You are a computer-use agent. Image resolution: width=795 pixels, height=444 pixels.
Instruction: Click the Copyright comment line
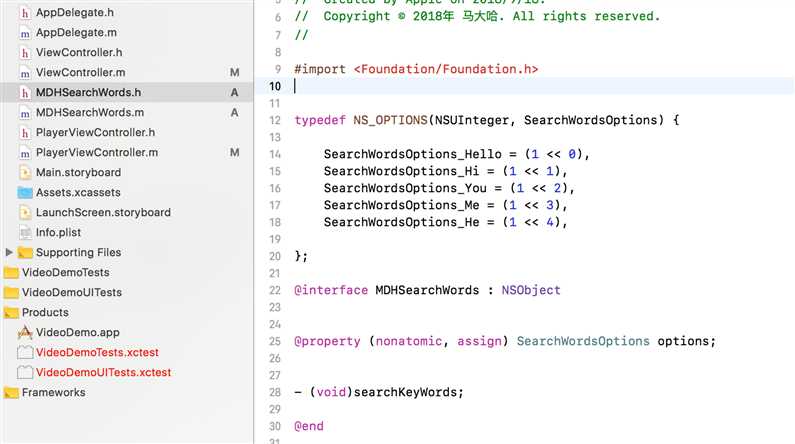pos(477,16)
